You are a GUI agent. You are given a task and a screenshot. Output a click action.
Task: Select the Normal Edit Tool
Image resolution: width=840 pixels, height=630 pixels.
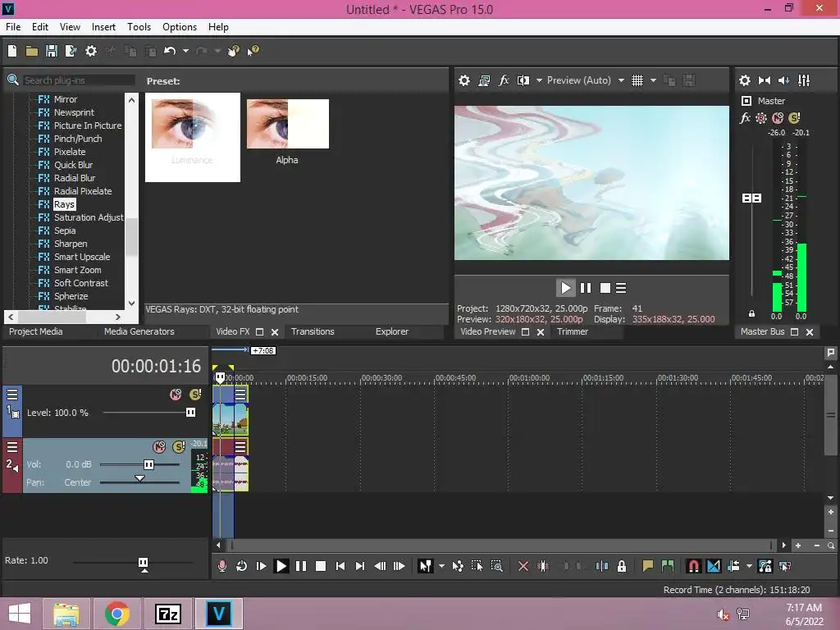pyautogui.click(x=426, y=566)
